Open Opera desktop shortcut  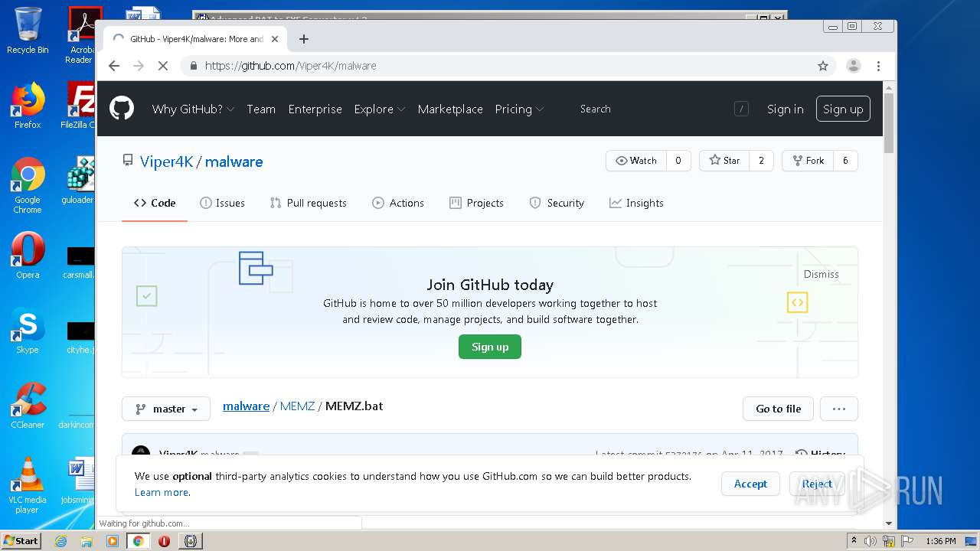(28, 256)
